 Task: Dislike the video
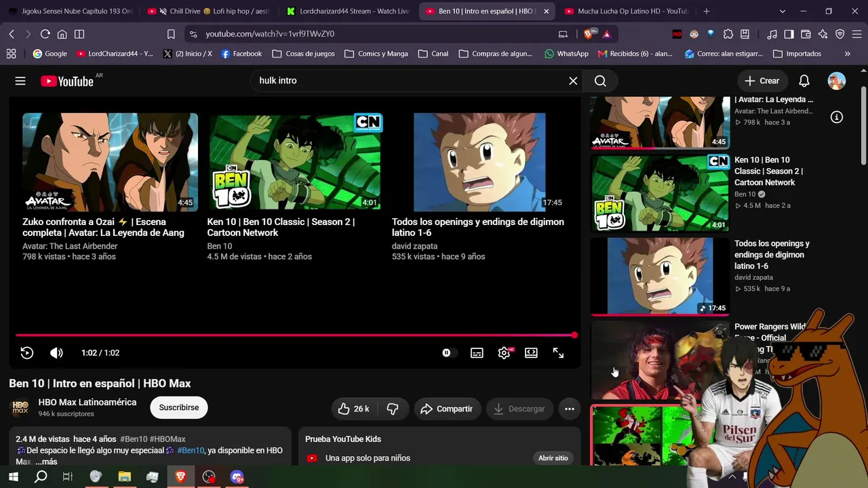pyautogui.click(x=393, y=409)
